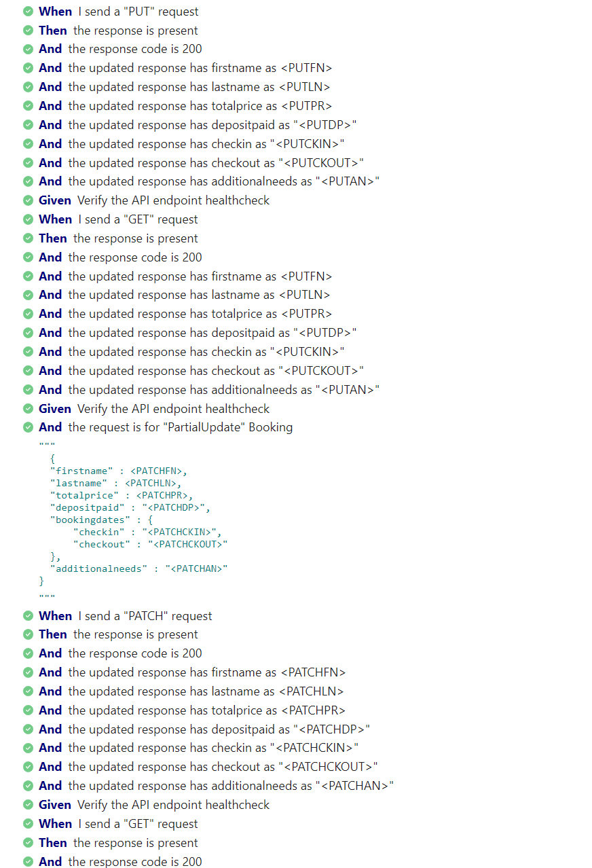Select the step text 'updated response has checkout as "<PATCHCKOUT>"'
This screenshot has width=592, height=868.
(x=232, y=767)
